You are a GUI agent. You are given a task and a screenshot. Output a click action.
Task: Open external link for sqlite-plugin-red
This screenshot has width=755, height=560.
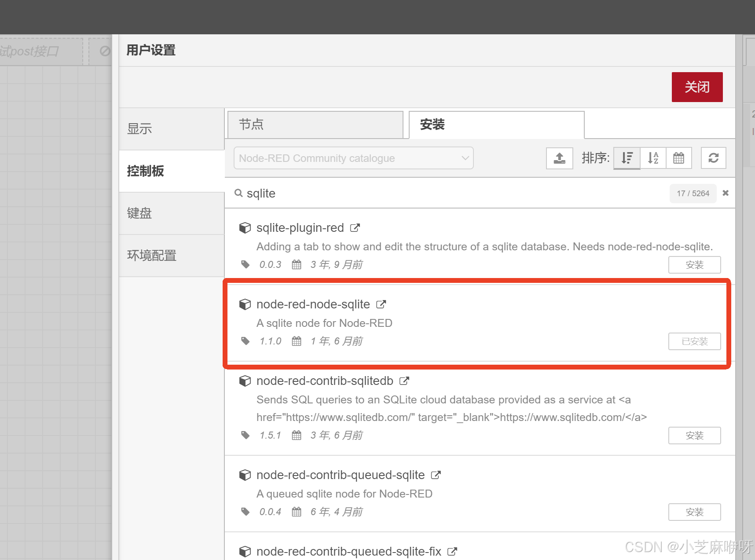[355, 227]
